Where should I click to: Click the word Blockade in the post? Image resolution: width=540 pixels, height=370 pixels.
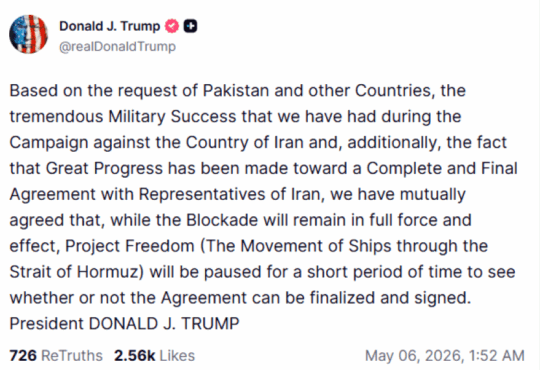coord(222,220)
